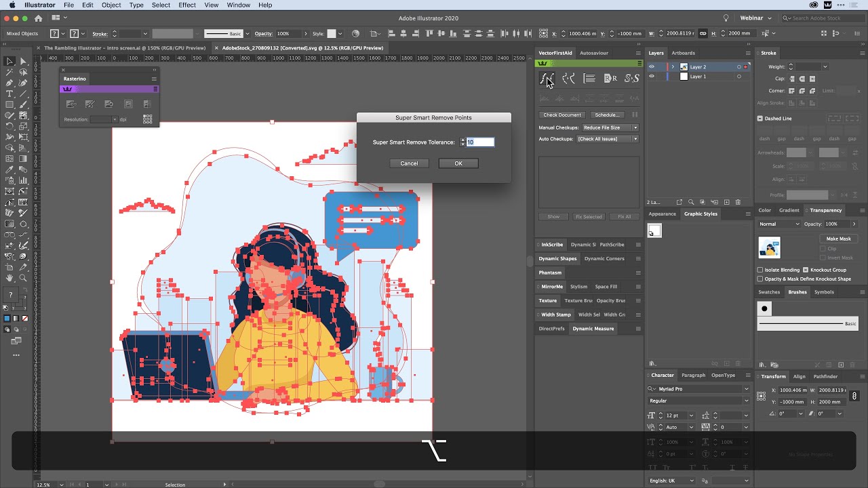The image size is (868, 488).
Task: Choose the Type tool
Action: click(x=9, y=94)
